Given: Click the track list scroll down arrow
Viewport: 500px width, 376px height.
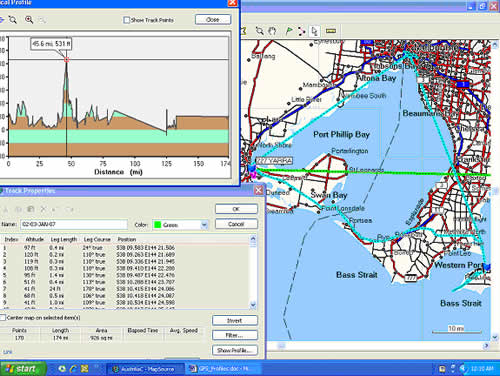Looking at the screenshot, I should pyautogui.click(x=253, y=304).
